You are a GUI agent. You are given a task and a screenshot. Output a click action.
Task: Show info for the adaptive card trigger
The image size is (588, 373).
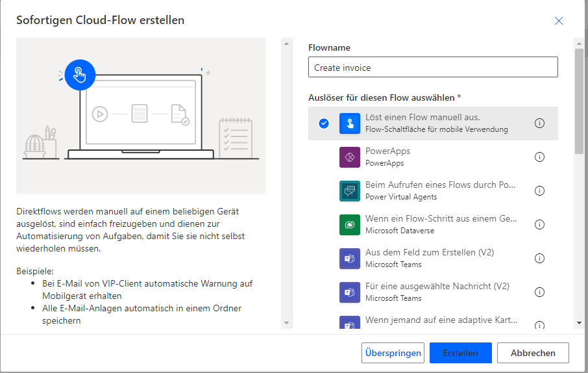click(x=539, y=325)
